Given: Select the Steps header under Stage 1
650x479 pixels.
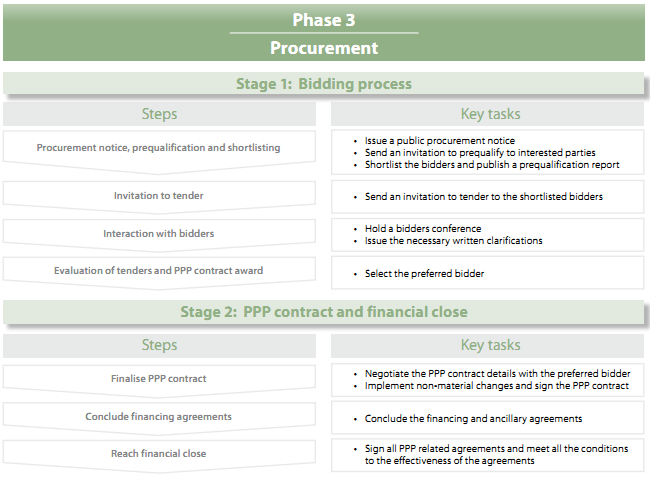Looking at the screenshot, I should [x=159, y=114].
